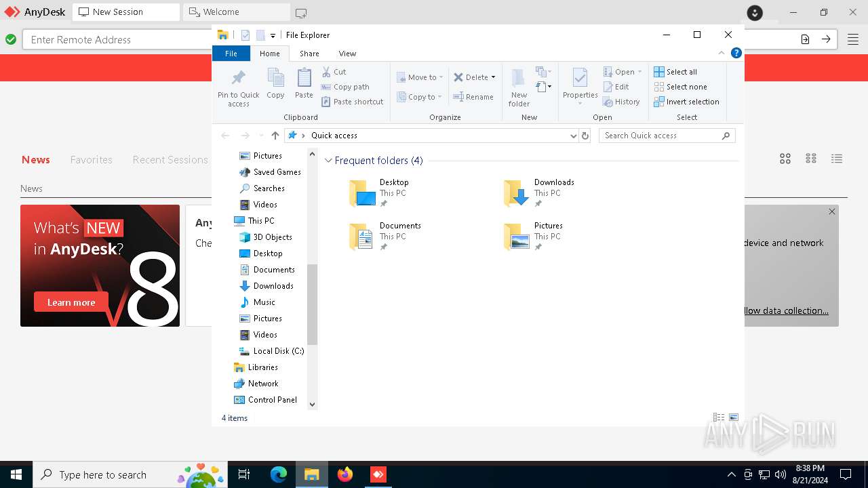
Task: Click Invert selection in ribbon
Action: click(686, 102)
